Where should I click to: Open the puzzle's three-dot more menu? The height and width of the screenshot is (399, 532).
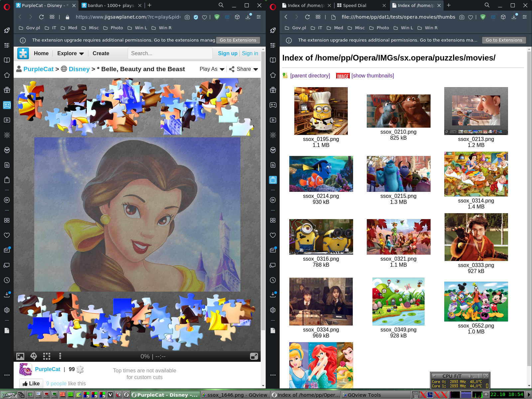coord(60,356)
